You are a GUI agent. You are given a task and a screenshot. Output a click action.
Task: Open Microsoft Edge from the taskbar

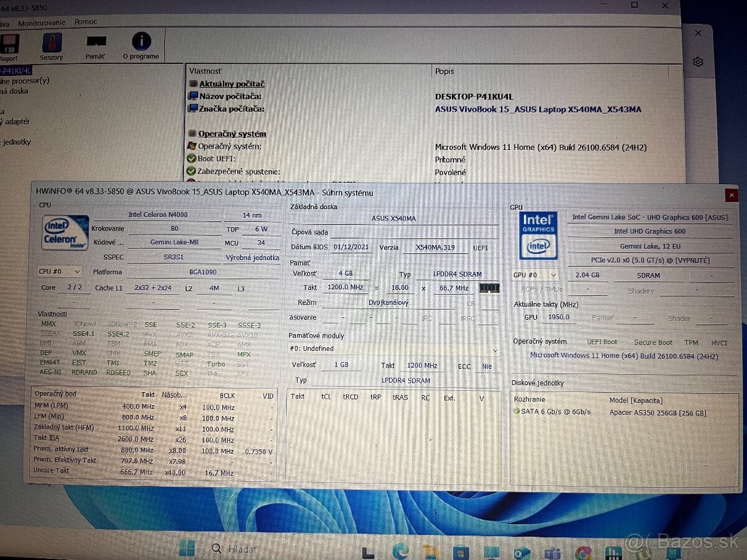(400, 550)
